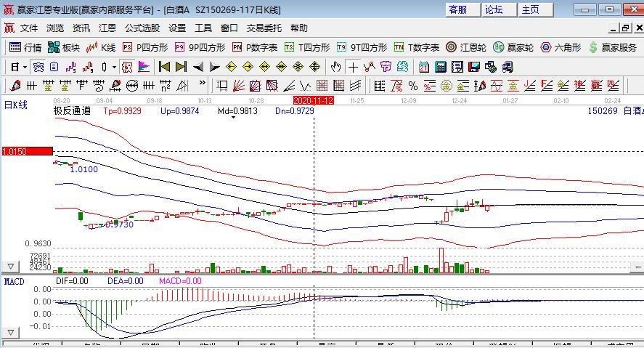Screen dimensions: 644x348
Task: Open the 江恩 menu
Action: click(x=107, y=28)
